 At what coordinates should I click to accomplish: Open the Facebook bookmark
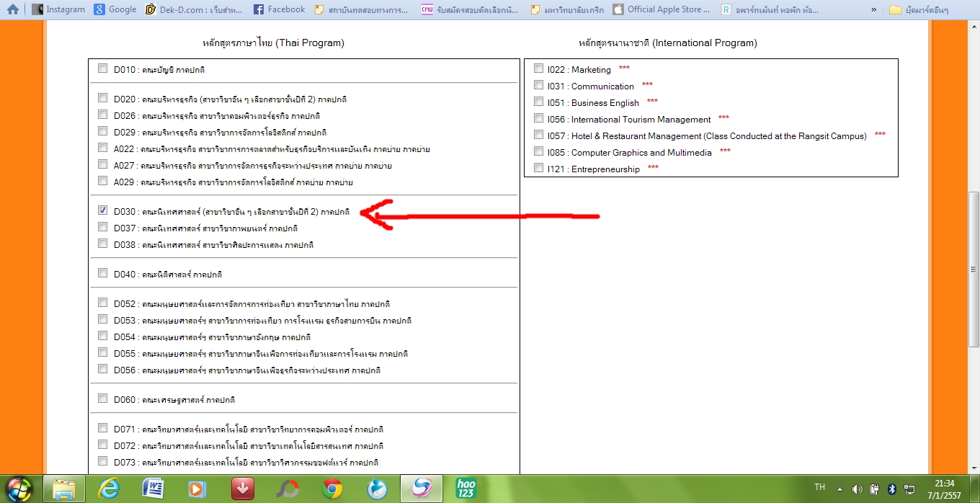(279, 9)
